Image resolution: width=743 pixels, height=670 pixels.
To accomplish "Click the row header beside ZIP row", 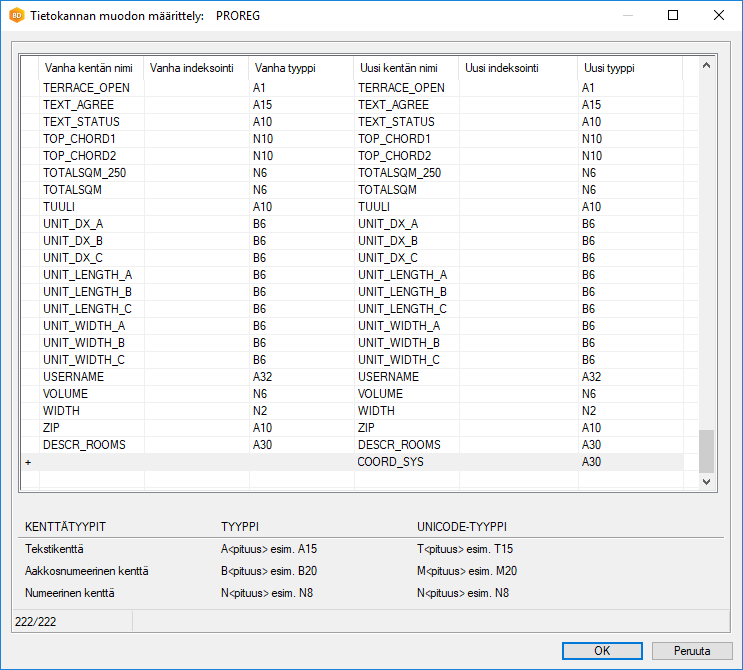I will point(29,428).
